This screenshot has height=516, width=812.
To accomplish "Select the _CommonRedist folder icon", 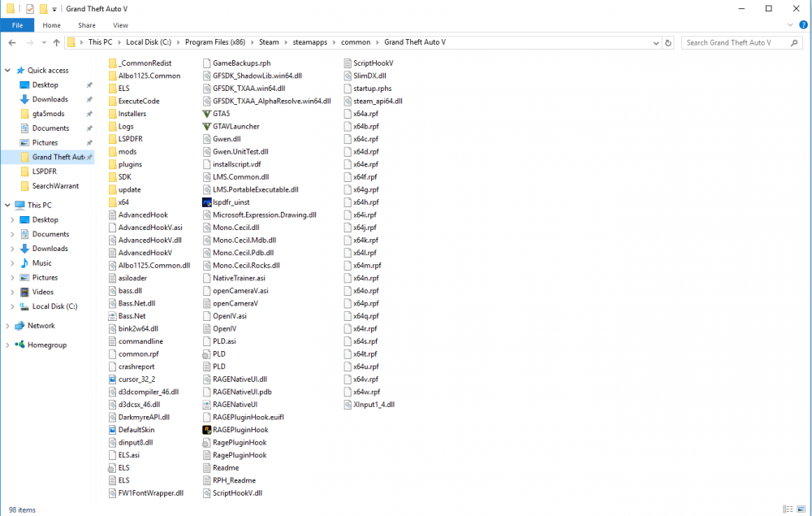I will (x=112, y=63).
